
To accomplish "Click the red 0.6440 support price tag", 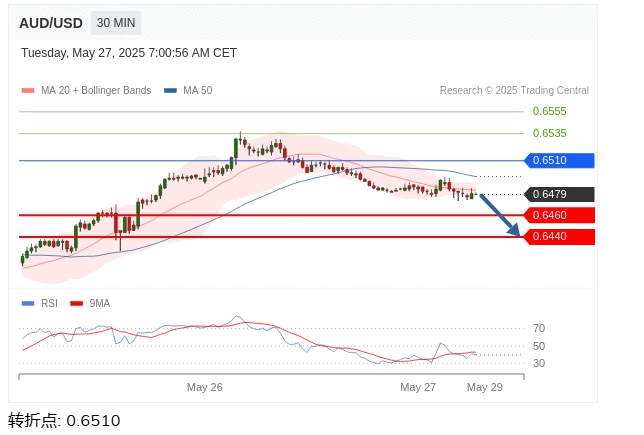I will 559,237.
